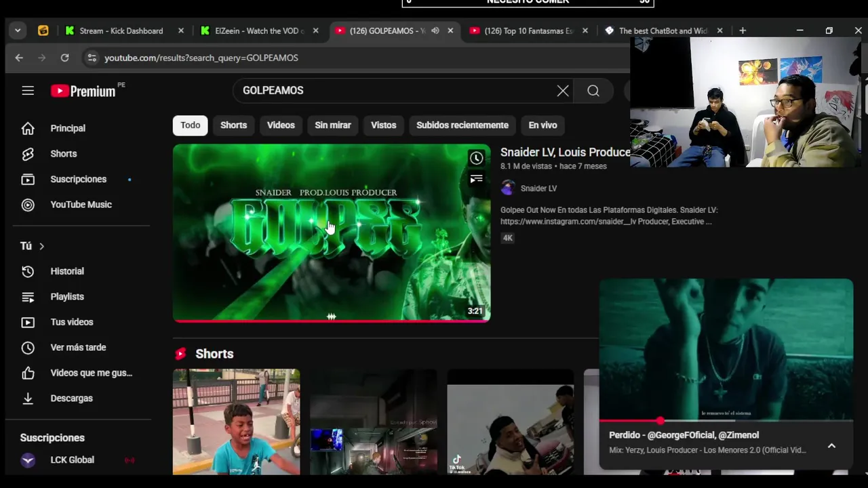Select the Todo filter chip
The image size is (868, 488).
(x=191, y=125)
